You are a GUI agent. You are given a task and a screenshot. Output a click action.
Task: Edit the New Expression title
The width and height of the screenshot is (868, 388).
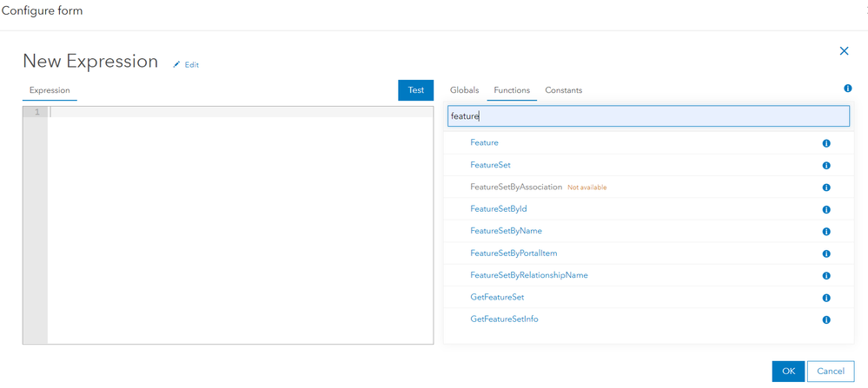pos(185,64)
